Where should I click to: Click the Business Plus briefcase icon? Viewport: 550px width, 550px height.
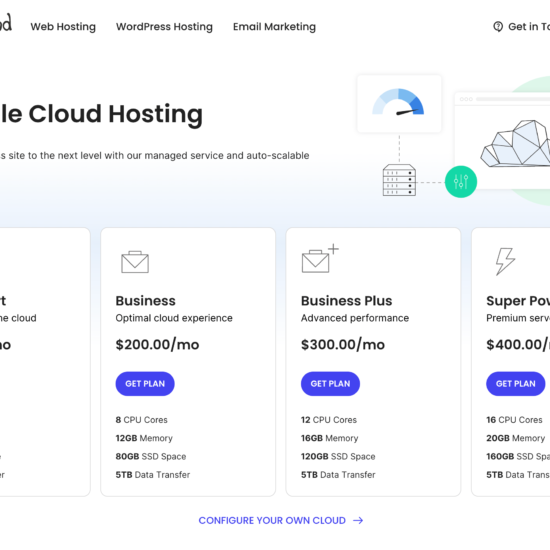coord(320,259)
